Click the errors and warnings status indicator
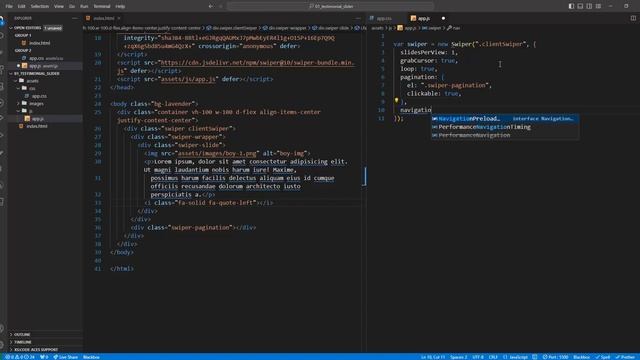The height and width of the screenshot is (360, 640). click(x=20, y=357)
